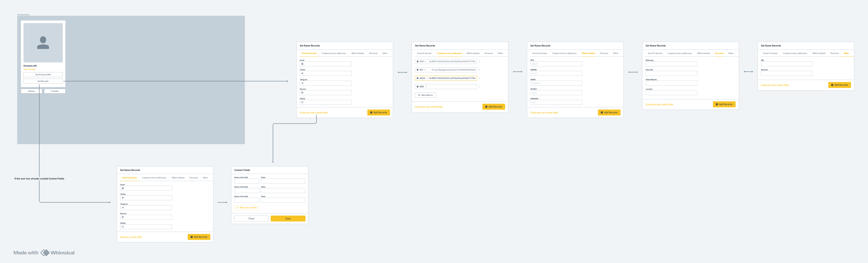
Task: Remove the ETH address row with its X icon
Action: [x=479, y=61]
